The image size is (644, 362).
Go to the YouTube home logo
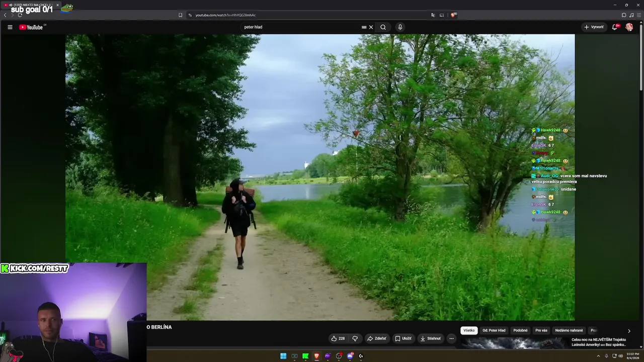click(31, 27)
